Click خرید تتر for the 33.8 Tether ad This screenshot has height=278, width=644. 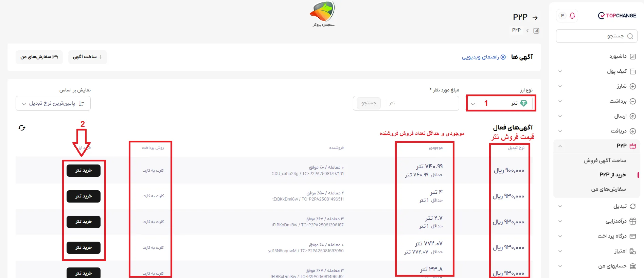84,273
